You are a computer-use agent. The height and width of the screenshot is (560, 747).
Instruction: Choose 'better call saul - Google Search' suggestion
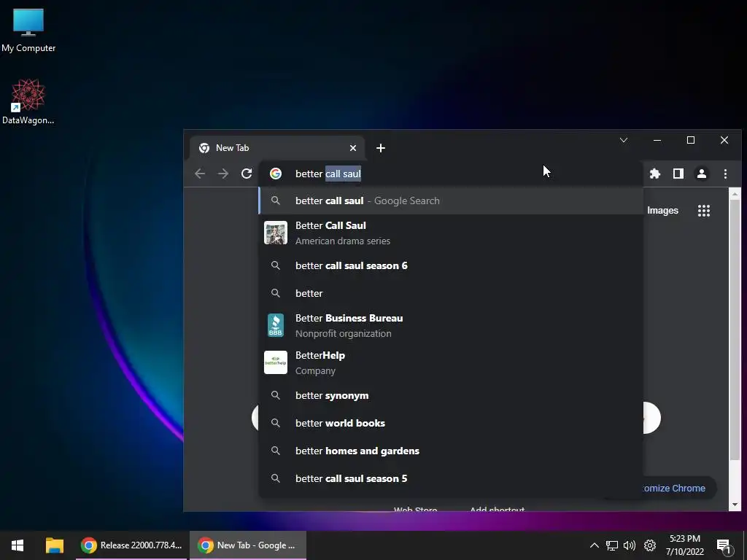450,201
